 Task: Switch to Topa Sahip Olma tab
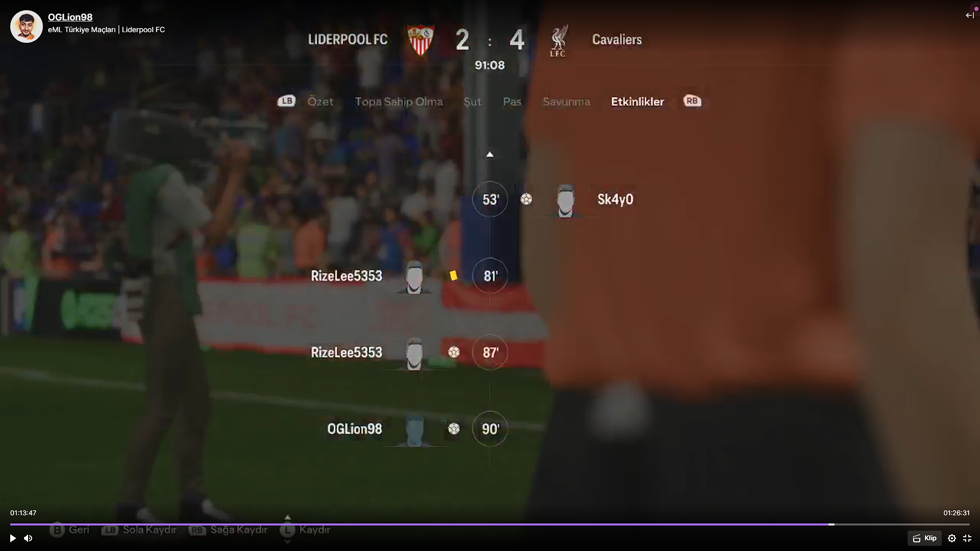point(399,102)
